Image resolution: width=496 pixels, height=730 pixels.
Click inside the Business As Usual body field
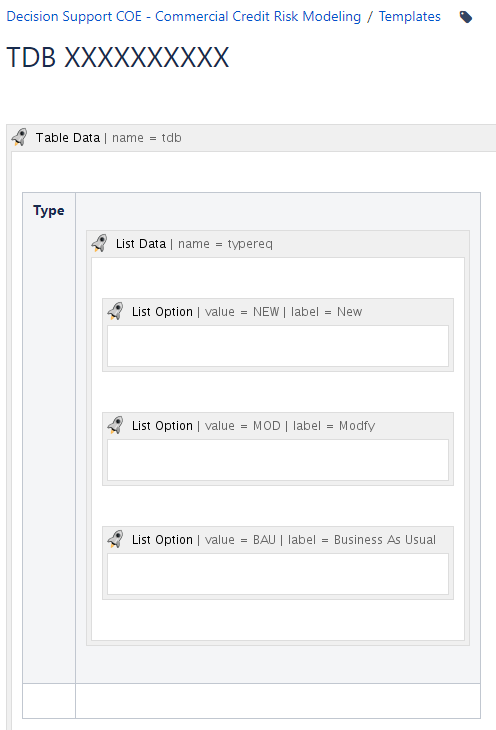pyautogui.click(x=278, y=574)
